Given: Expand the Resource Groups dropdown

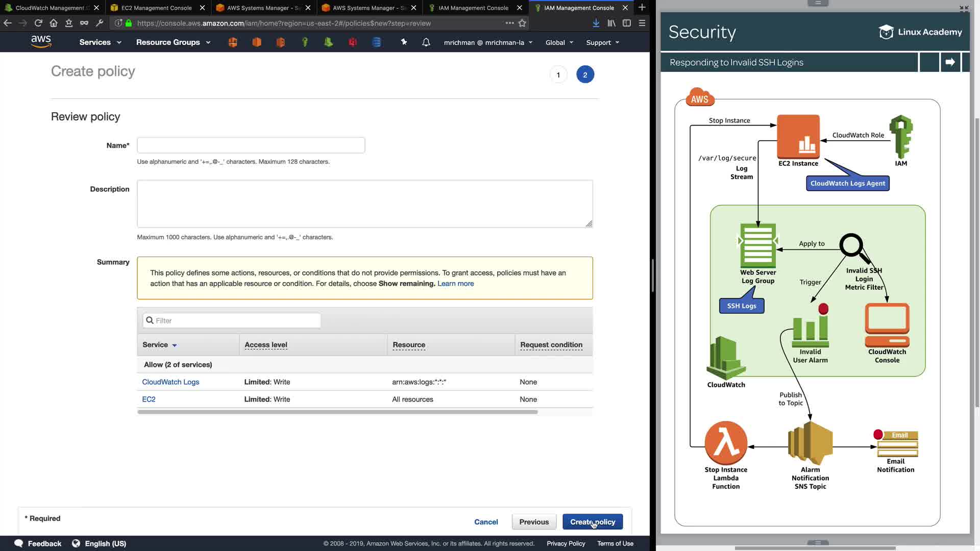Looking at the screenshot, I should 173,42.
